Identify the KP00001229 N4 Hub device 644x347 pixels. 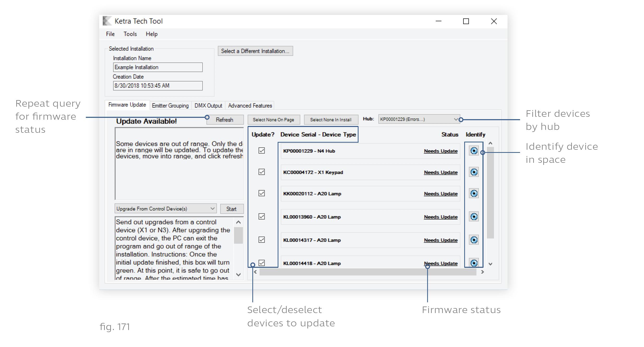tap(474, 151)
